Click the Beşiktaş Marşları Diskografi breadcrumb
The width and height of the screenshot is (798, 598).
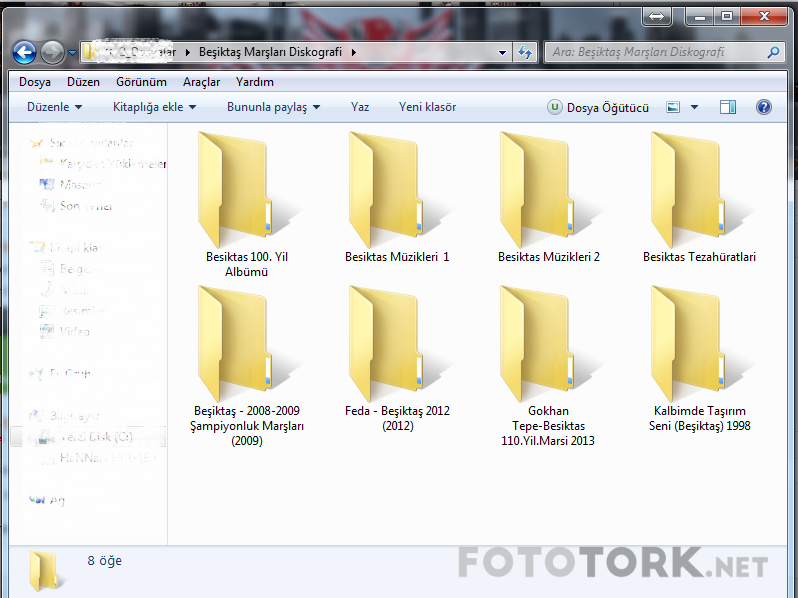(x=270, y=52)
